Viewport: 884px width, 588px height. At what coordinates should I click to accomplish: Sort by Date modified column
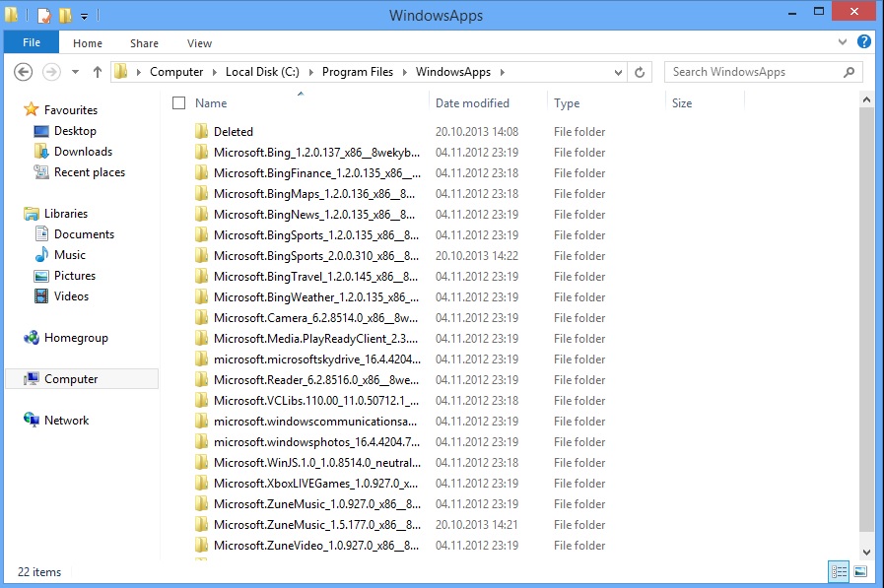click(x=472, y=103)
